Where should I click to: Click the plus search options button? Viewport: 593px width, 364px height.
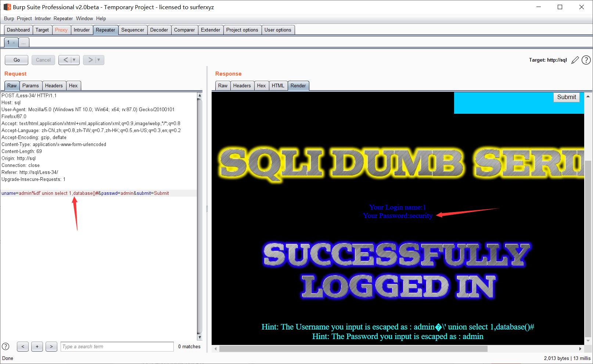tap(37, 346)
